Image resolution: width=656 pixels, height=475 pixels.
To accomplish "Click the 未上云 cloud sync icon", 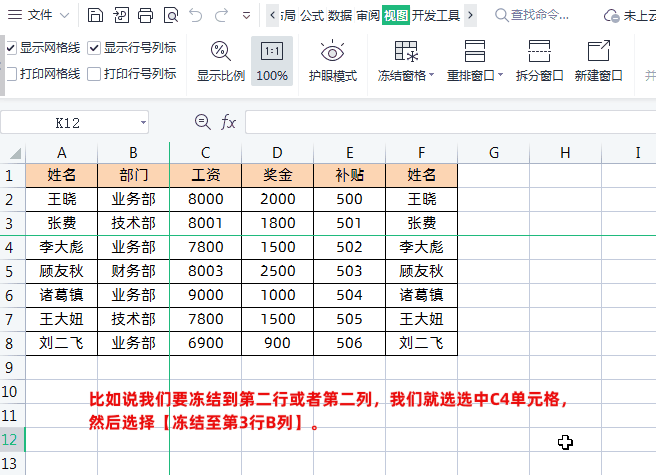I will coord(611,16).
